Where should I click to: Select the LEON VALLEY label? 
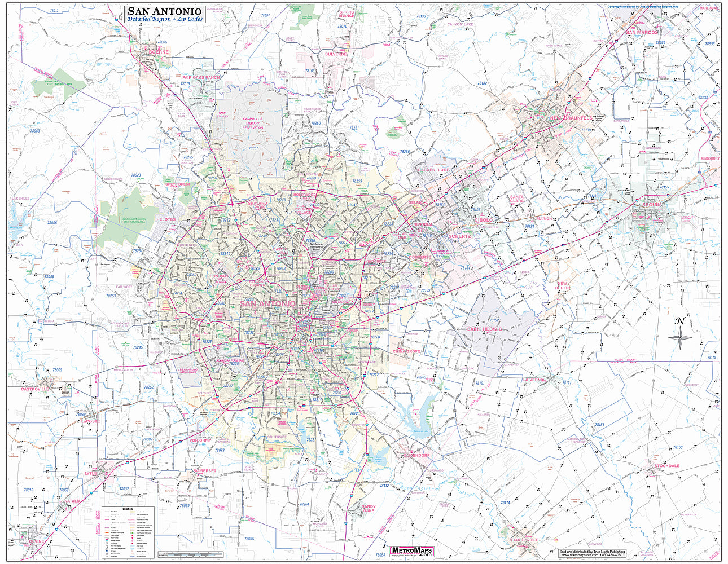tap(221, 276)
